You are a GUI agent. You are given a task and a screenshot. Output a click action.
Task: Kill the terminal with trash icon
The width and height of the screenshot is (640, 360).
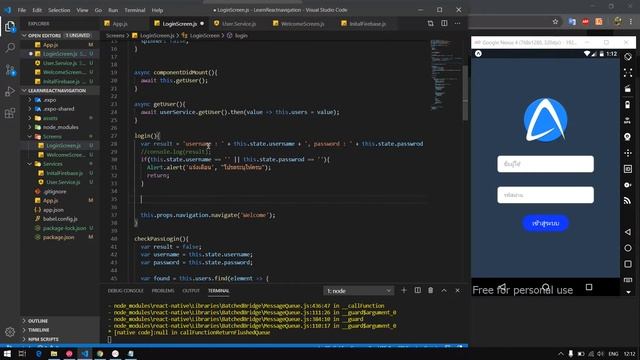tap(431, 290)
